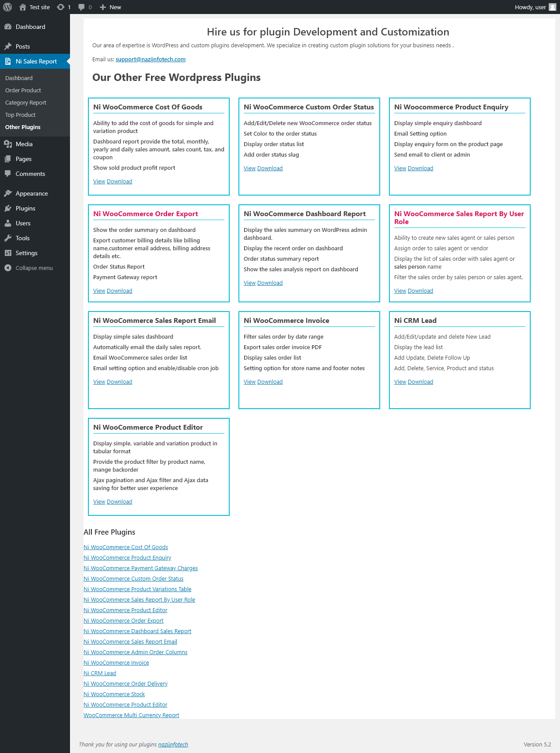Click the Appearance paintbrush icon
The image size is (560, 753).
pyautogui.click(x=8, y=193)
